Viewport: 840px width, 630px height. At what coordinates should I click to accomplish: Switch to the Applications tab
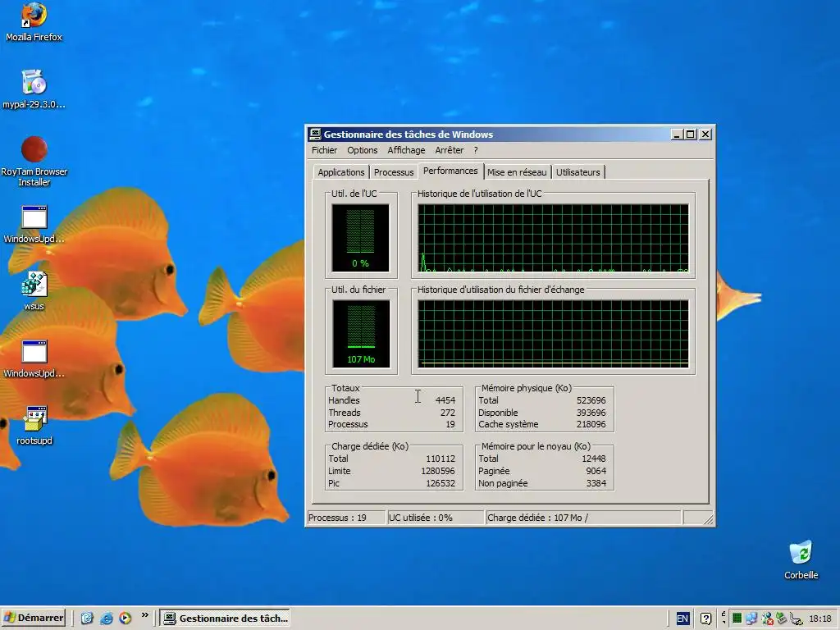[x=340, y=172]
